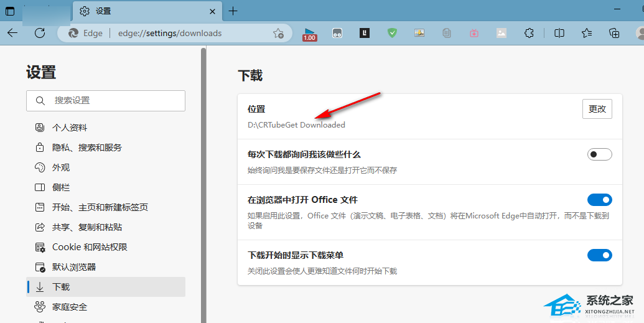The image size is (644, 323).
Task: Add this page to favorites star icon
Action: (279, 33)
